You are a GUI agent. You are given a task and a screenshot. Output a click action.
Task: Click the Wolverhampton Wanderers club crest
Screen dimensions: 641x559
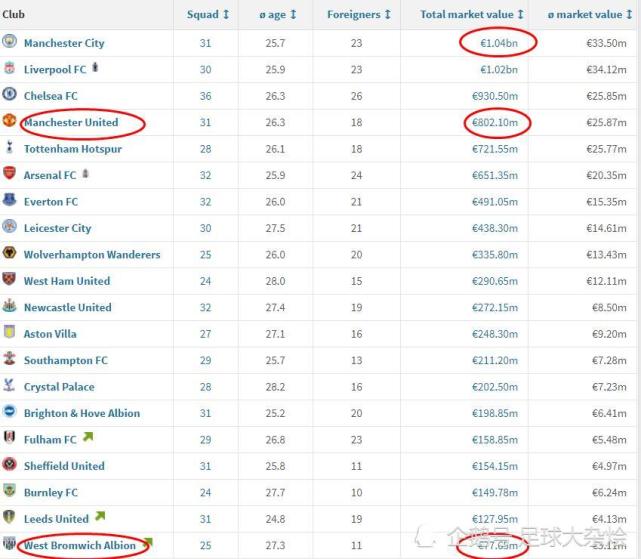tap(9, 252)
